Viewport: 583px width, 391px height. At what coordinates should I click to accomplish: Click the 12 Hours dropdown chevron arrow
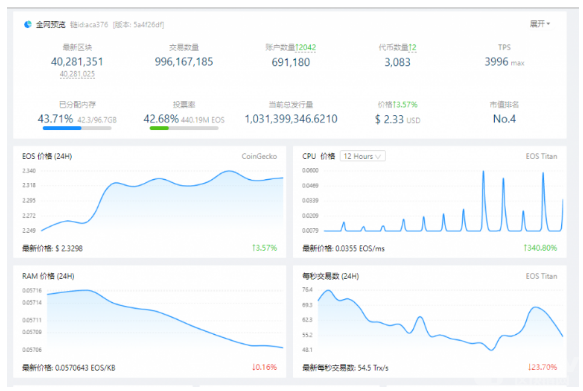pyautogui.click(x=379, y=156)
